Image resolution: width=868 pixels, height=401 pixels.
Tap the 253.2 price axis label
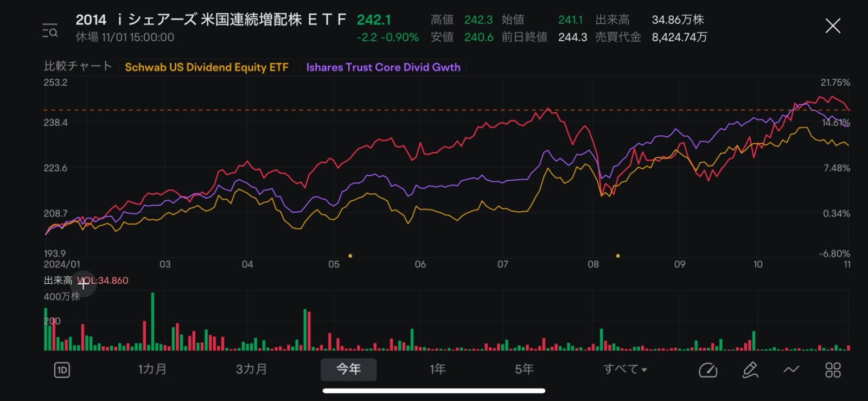pyautogui.click(x=55, y=82)
